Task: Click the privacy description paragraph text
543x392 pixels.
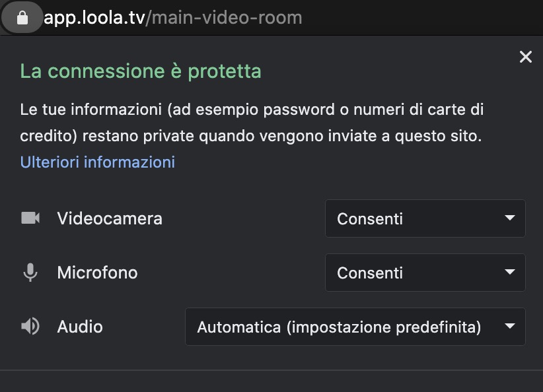Action: [x=251, y=123]
